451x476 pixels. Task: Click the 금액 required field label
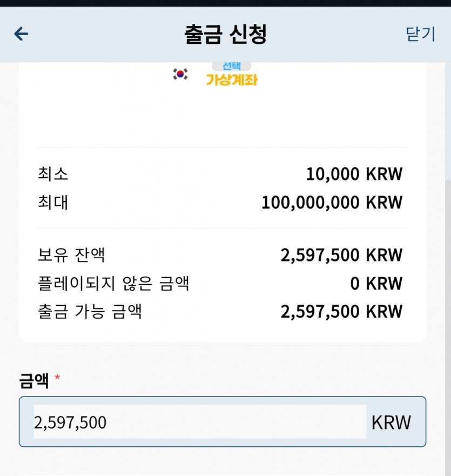pos(33,381)
